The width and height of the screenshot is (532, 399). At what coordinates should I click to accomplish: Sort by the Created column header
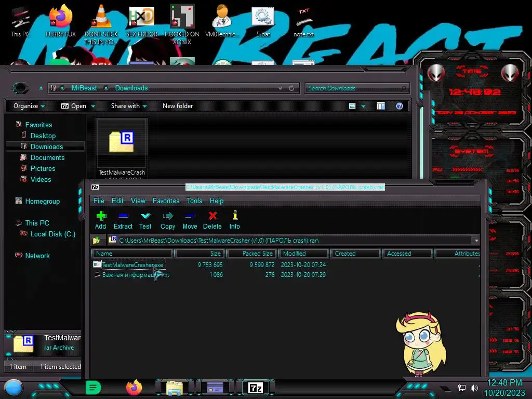click(x=355, y=254)
